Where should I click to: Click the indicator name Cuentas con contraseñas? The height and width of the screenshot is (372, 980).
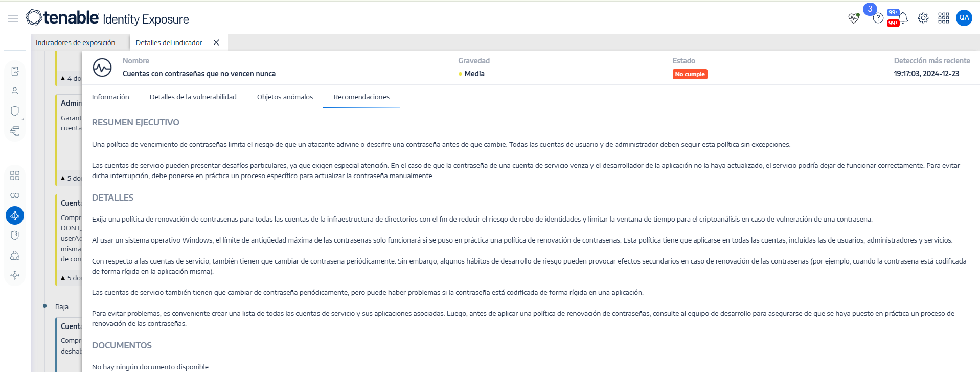pyautogui.click(x=199, y=74)
